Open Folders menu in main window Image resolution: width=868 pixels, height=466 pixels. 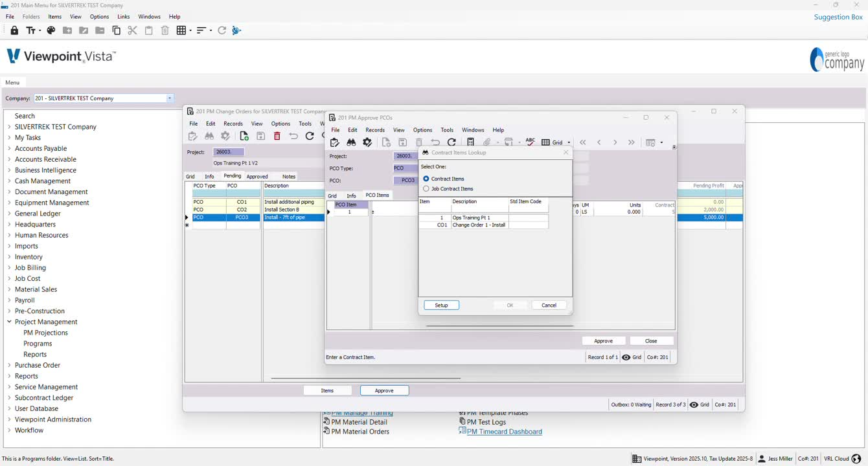pos(31,17)
